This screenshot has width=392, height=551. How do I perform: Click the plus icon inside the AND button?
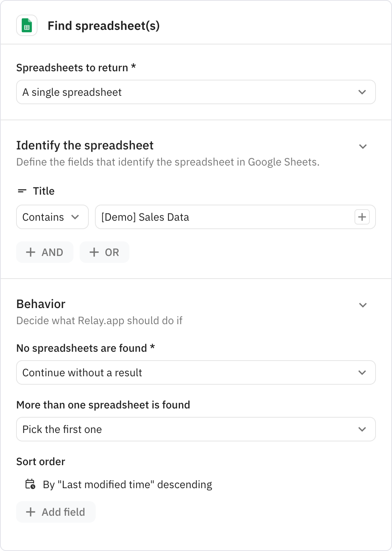click(x=31, y=252)
